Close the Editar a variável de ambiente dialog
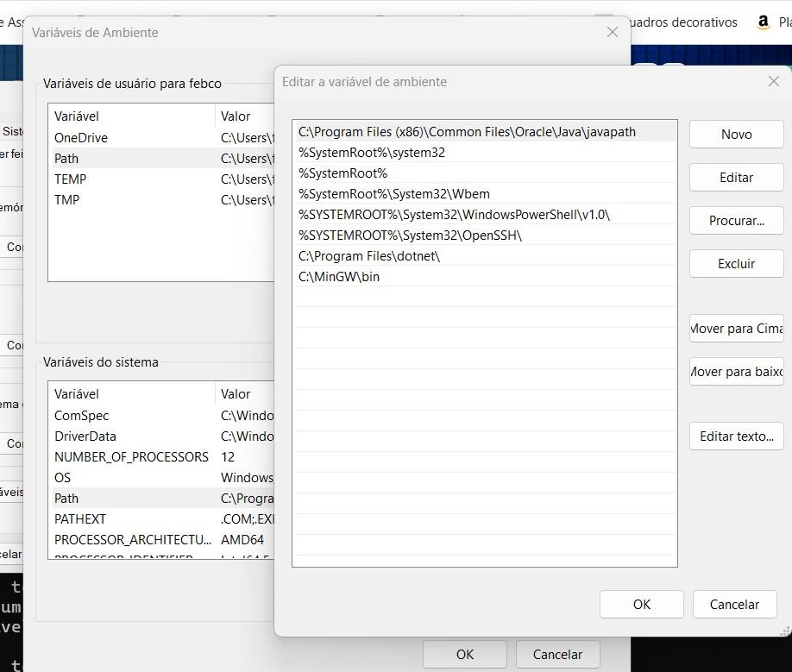 (773, 81)
